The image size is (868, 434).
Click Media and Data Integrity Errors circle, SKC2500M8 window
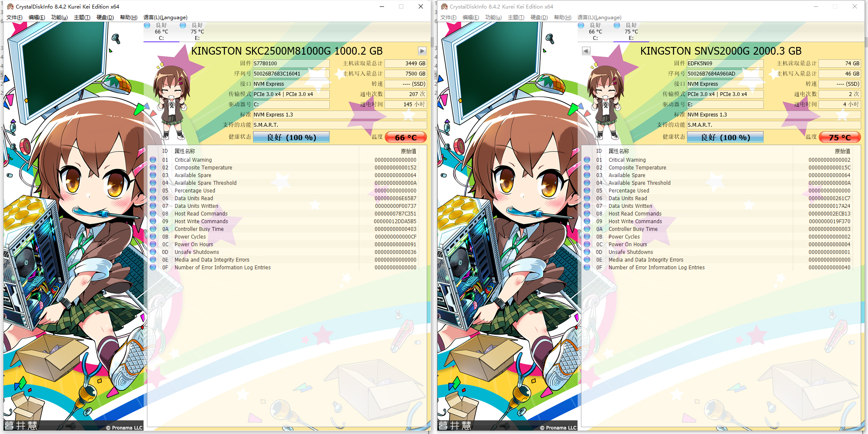tap(153, 260)
